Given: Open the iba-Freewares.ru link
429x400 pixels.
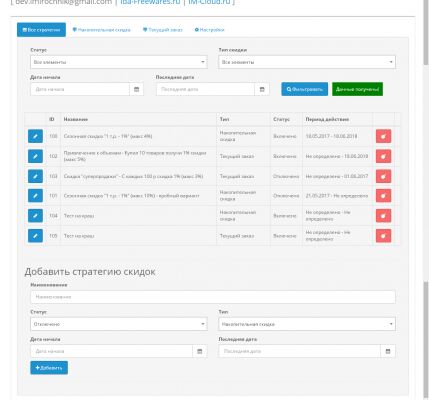Looking at the screenshot, I should click(x=150, y=2).
